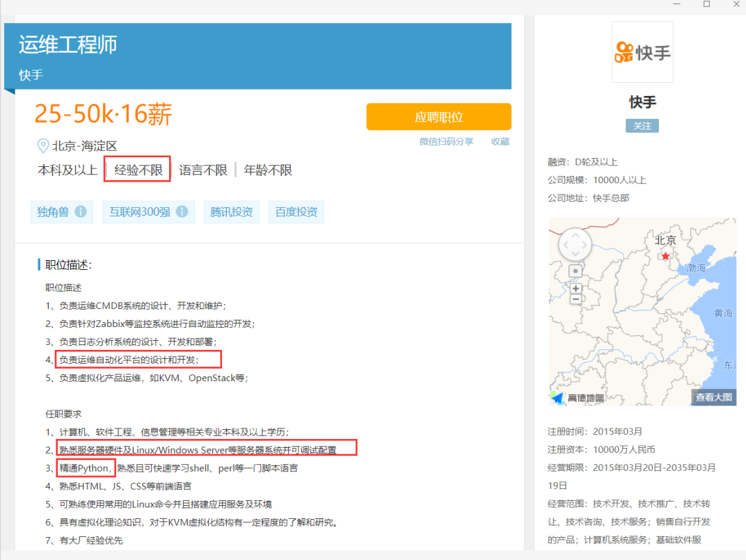The width and height of the screenshot is (746, 560).
Task: Select the 百度投资 tag
Action: [296, 211]
